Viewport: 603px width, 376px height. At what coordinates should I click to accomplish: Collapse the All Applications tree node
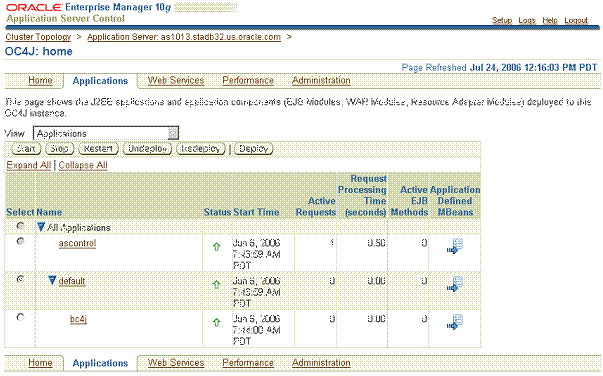click(x=41, y=227)
